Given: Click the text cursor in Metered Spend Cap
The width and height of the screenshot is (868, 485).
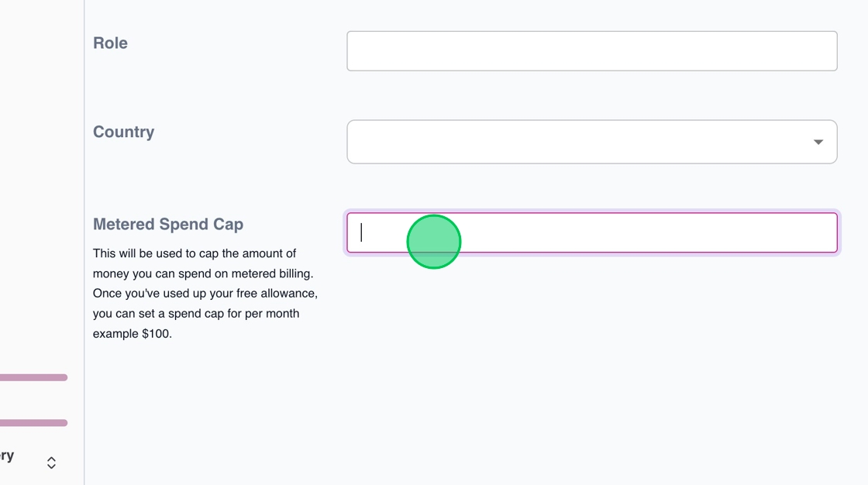Looking at the screenshot, I should [361, 232].
